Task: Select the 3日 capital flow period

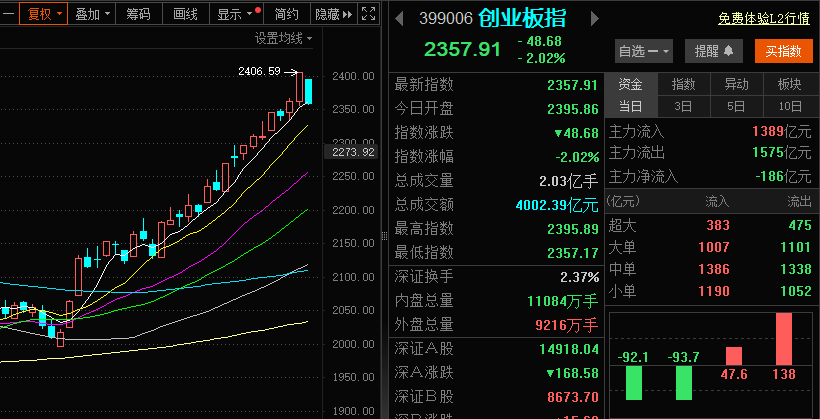Action: (683, 106)
